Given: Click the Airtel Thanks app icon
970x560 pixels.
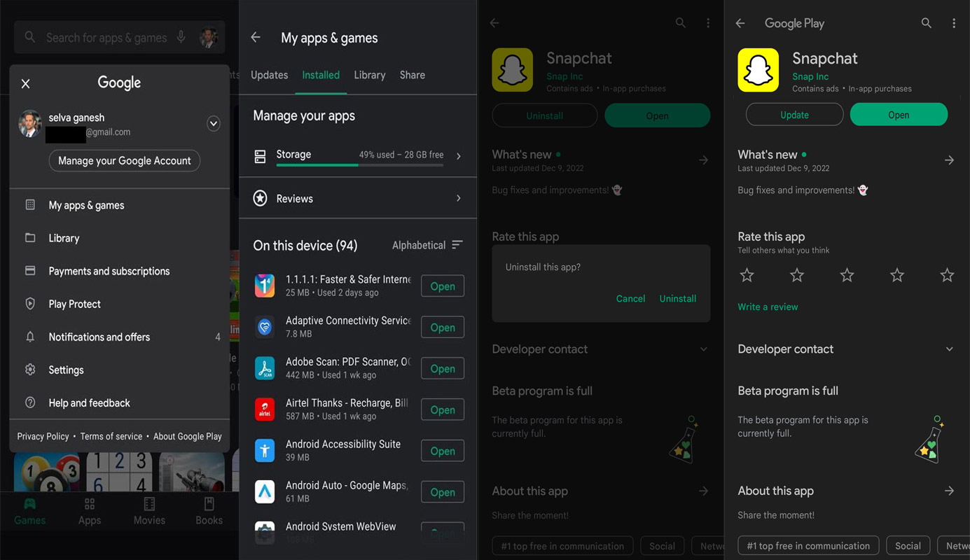Looking at the screenshot, I should pyautogui.click(x=265, y=409).
